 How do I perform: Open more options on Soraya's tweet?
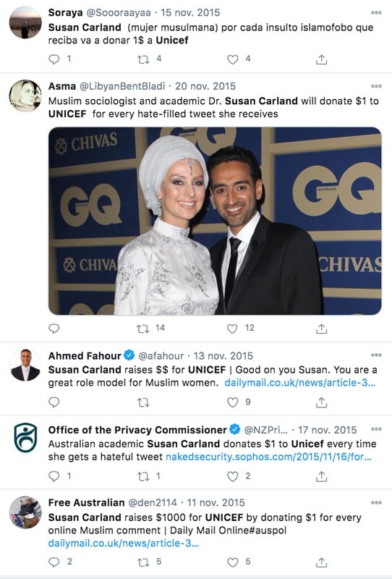click(x=376, y=12)
